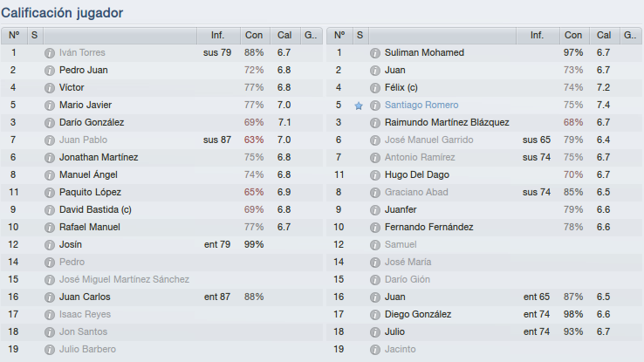
Task: Sort left table by S column
Action: click(x=35, y=36)
